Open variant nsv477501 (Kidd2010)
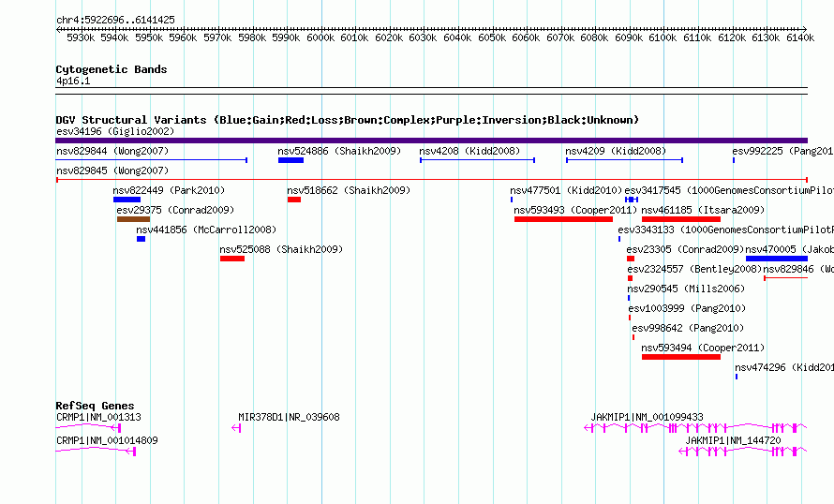The width and height of the screenshot is (834, 504). click(x=566, y=190)
